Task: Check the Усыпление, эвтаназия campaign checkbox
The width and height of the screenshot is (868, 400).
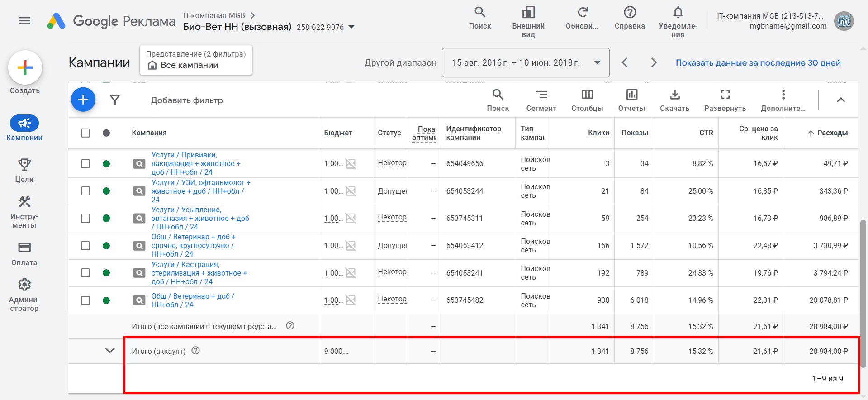Action: coord(85,218)
